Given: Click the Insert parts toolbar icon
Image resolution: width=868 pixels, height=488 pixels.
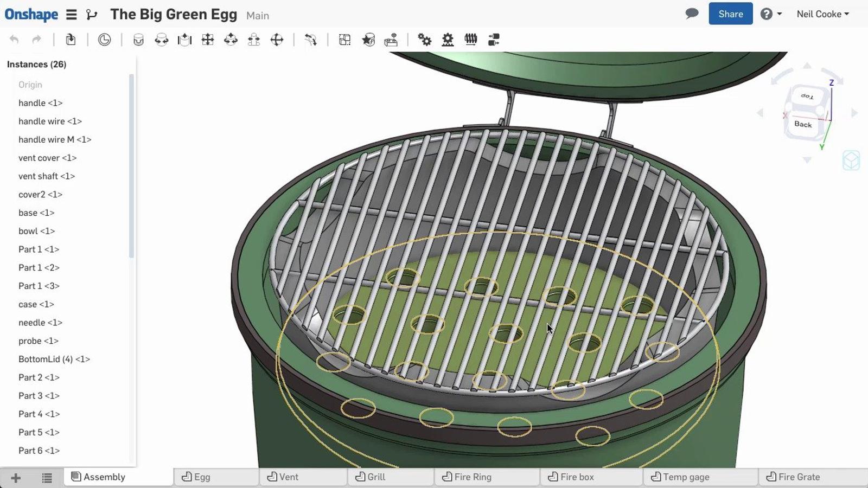Looking at the screenshot, I should [71, 40].
